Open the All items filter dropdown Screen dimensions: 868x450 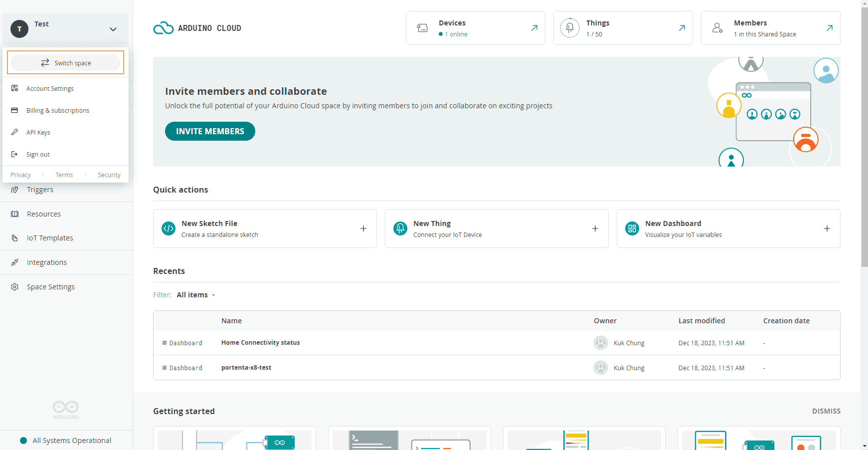[x=195, y=295]
